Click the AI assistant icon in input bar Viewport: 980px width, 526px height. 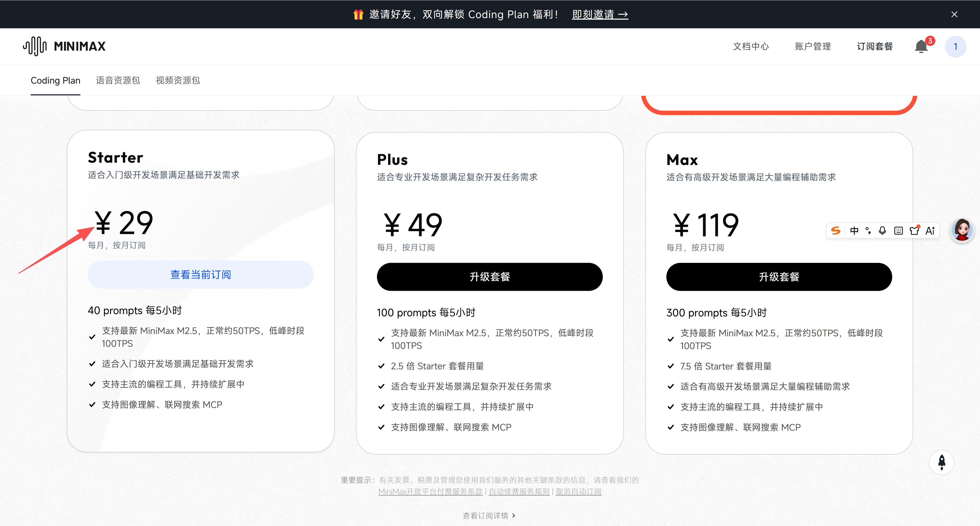[x=930, y=231]
